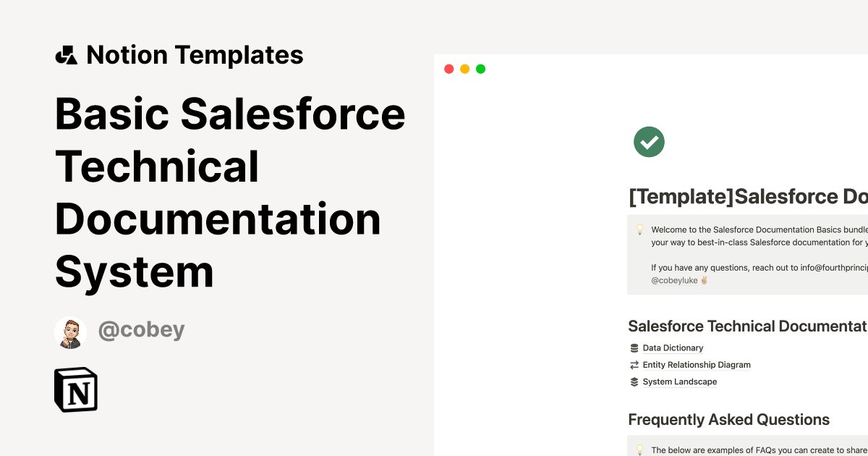Viewport: 868px width, 456px height.
Task: Click the black Notion N logo
Action: coord(75,389)
